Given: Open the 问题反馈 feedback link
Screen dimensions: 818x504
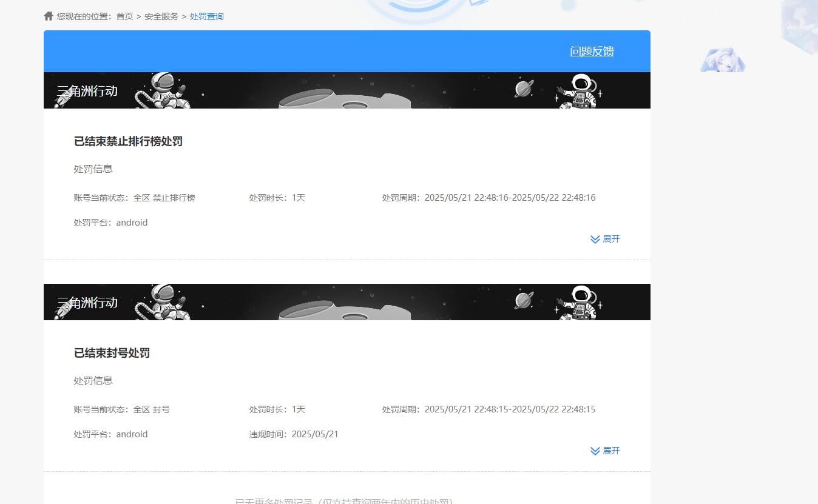Looking at the screenshot, I should click(x=591, y=52).
